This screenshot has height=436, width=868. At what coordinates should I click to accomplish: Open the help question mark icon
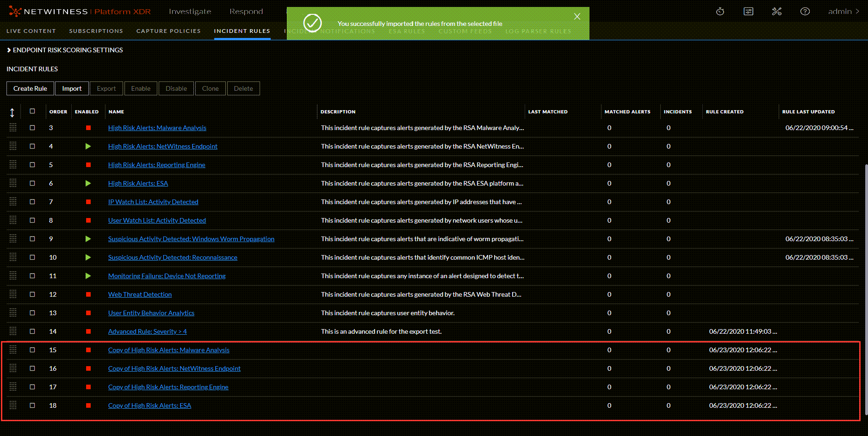click(805, 11)
